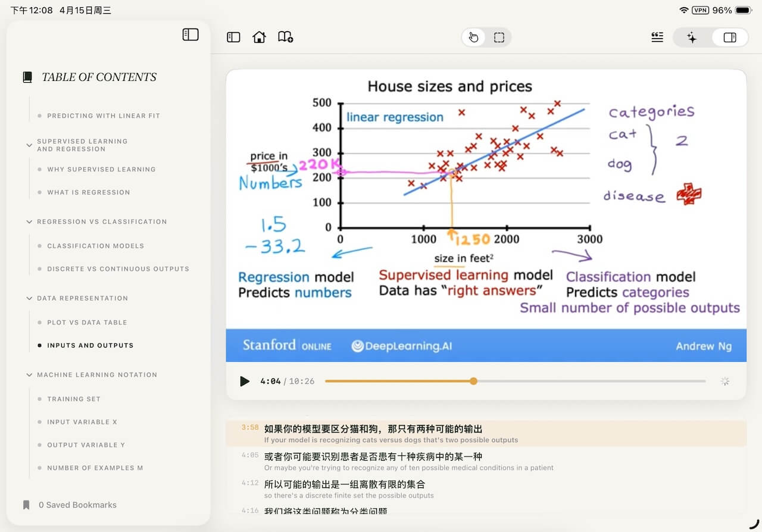Switch to hand mode in the mode toggle
The width and height of the screenshot is (762, 532).
point(473,37)
